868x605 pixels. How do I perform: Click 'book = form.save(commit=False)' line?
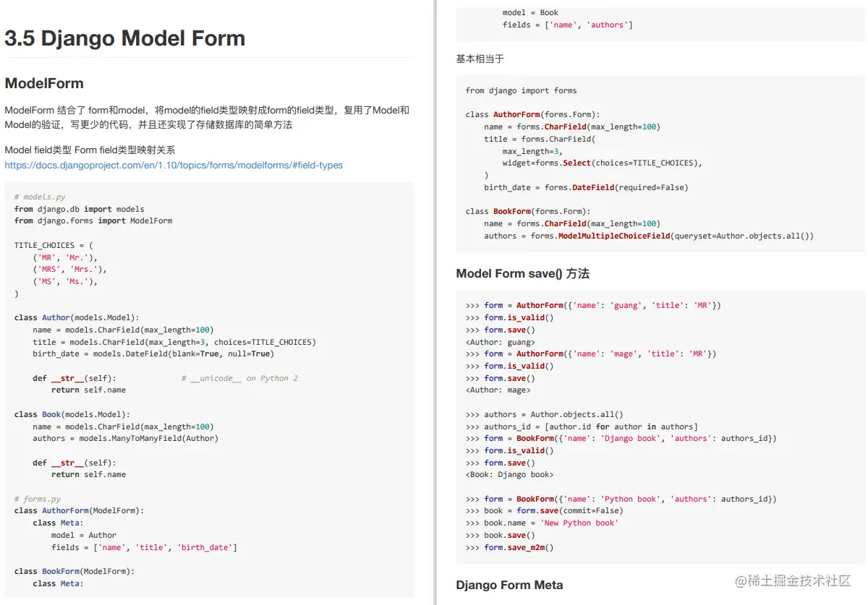[x=545, y=510]
